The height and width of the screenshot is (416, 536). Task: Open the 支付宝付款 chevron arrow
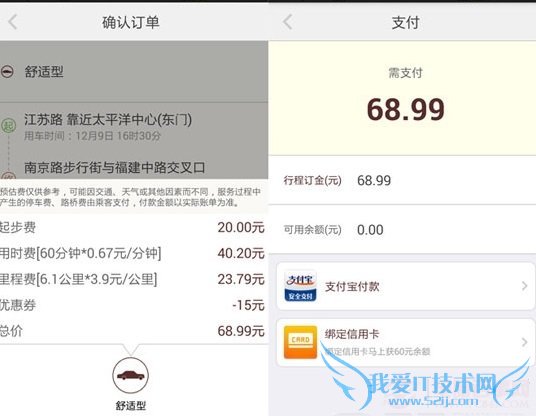point(524,286)
